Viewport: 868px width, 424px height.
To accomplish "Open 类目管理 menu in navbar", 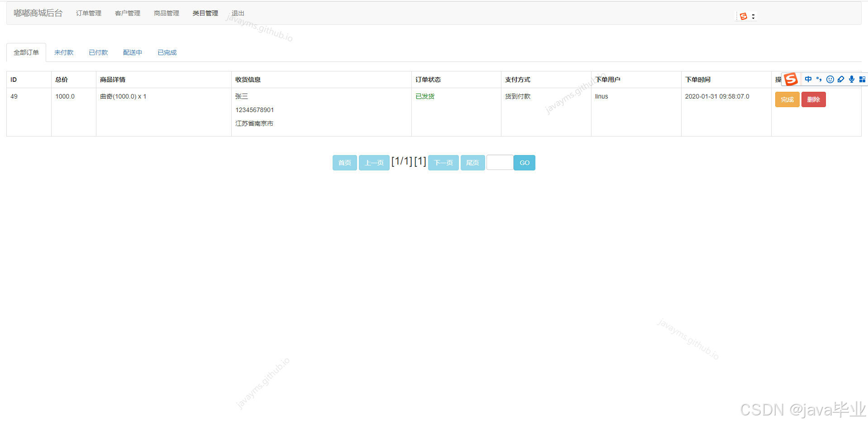I will point(205,13).
